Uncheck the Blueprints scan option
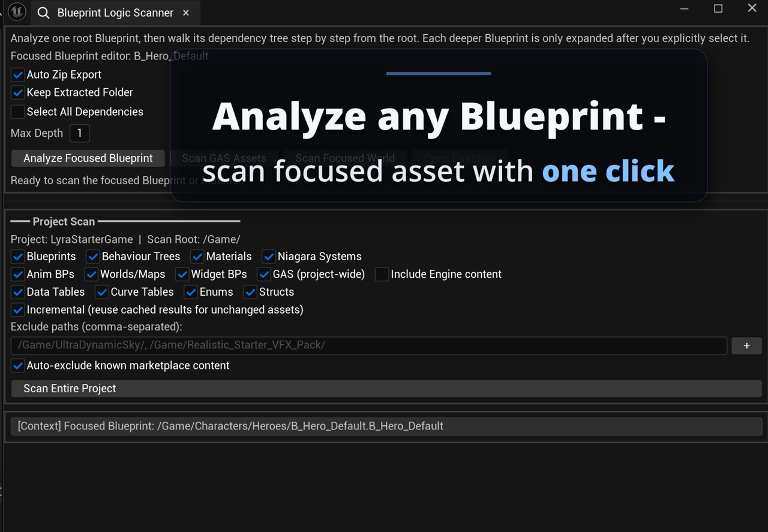 (x=18, y=257)
